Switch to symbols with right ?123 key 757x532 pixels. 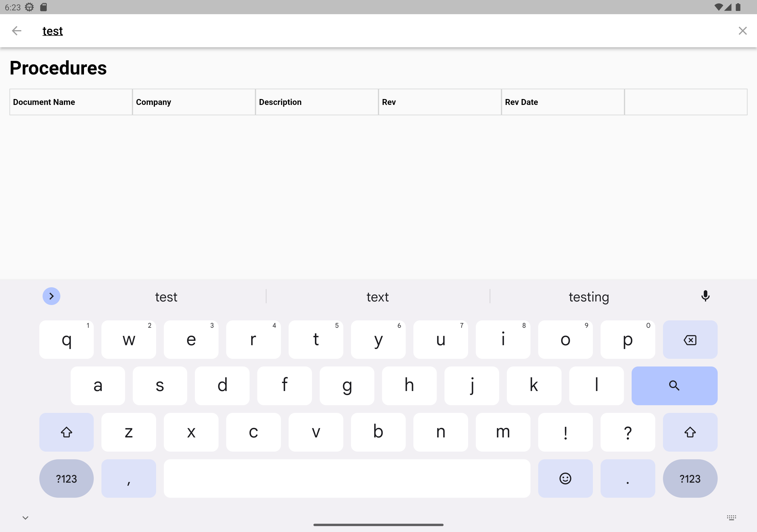(690, 478)
